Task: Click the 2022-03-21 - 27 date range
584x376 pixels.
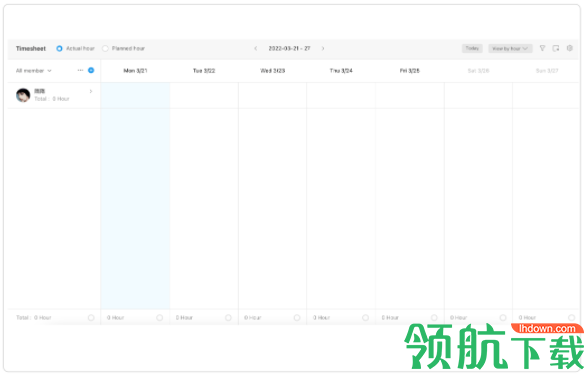Action: click(289, 48)
